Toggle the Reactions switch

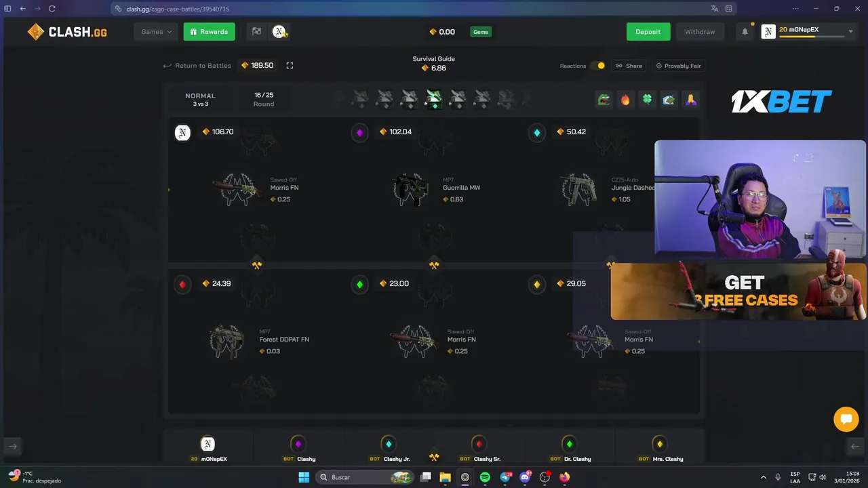(597, 66)
